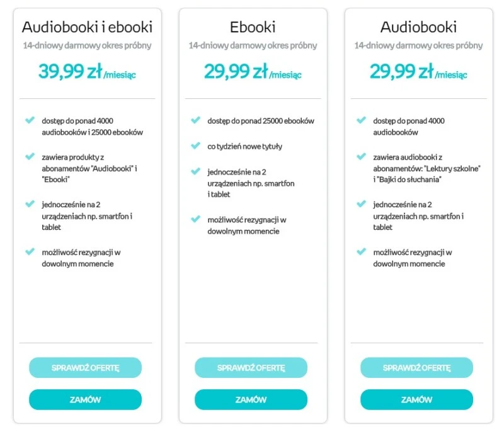Hit Zamów for the Ebooki plan
This screenshot has height=427, width=504.
coord(251,399)
